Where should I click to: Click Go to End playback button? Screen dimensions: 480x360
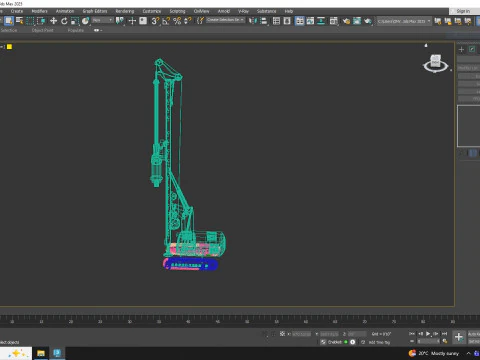pos(444,334)
